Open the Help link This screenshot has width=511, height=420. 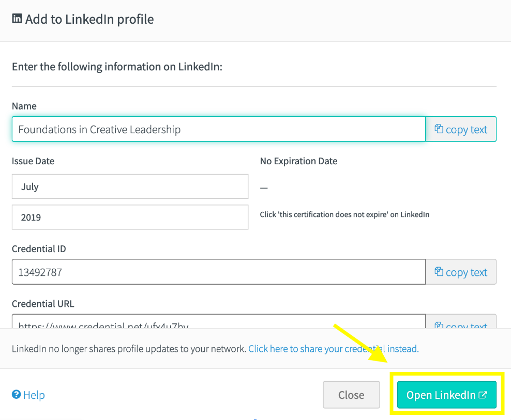click(x=28, y=395)
